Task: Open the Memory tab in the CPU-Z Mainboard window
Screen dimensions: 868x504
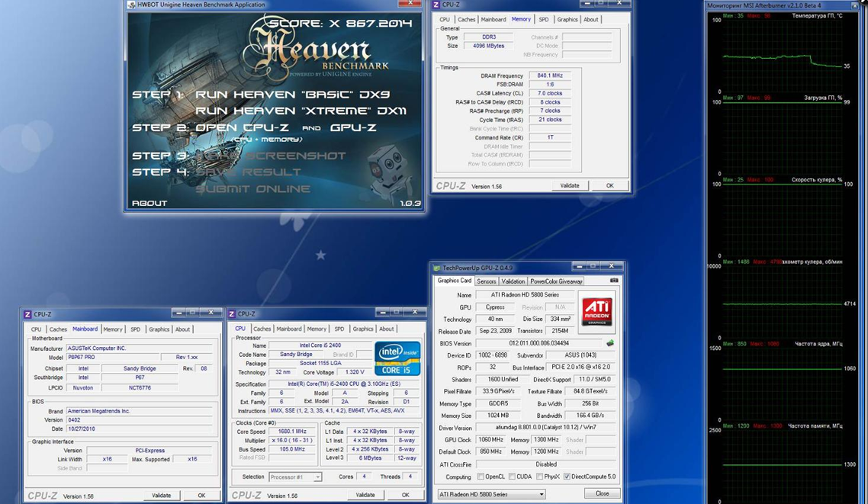Action: pos(112,329)
